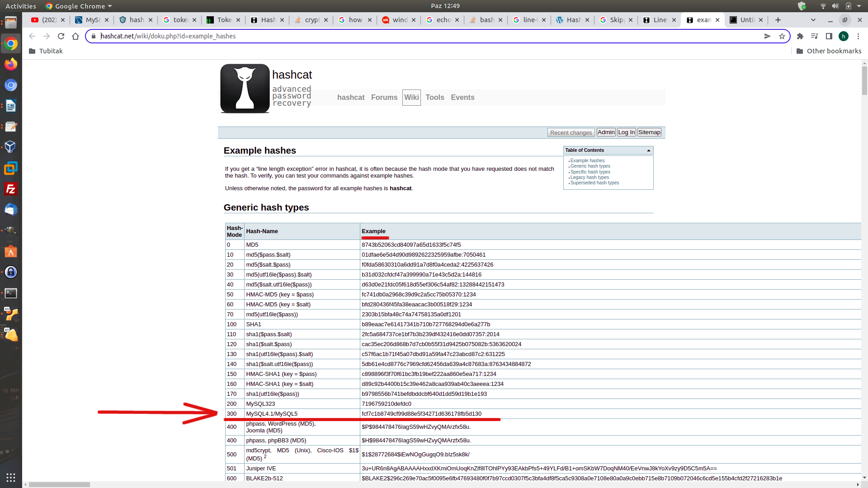Click the Recent changes button
868x488 pixels.
tap(571, 132)
